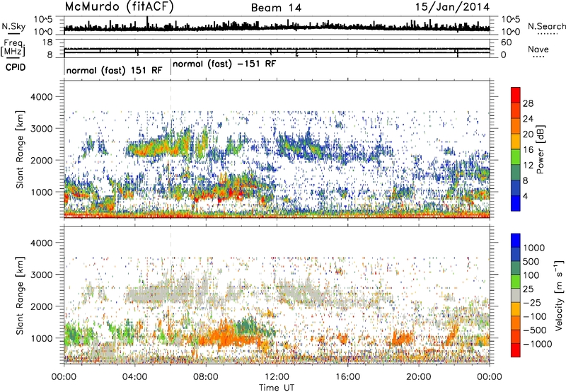
Task: Click the 'McMurdo (fitACF)' title text
Action: coord(119,7)
